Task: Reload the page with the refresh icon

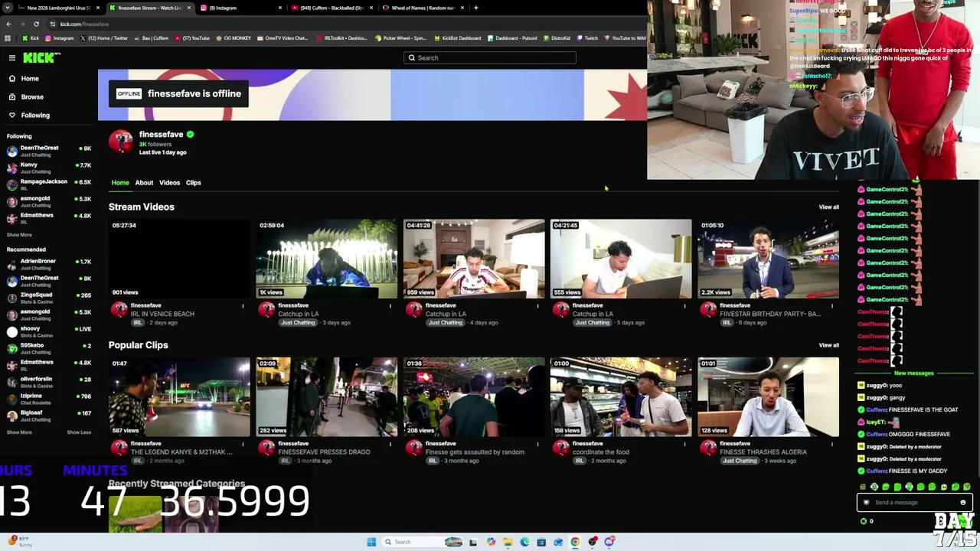Action: pos(36,24)
